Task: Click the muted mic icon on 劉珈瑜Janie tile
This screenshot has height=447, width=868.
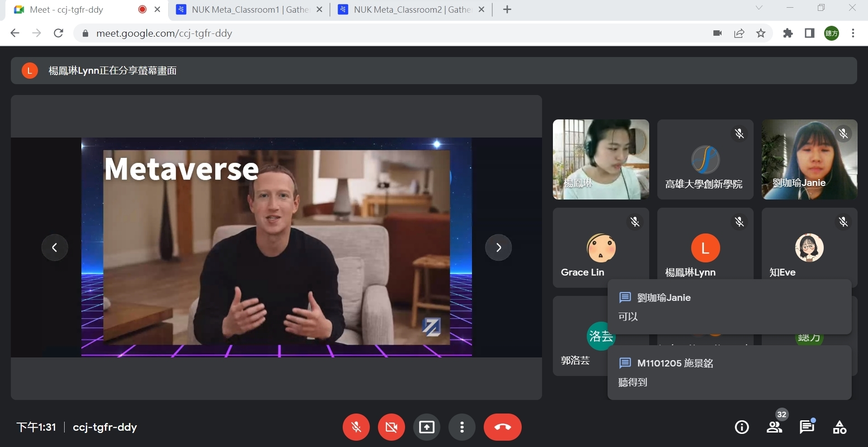Action: click(x=844, y=133)
